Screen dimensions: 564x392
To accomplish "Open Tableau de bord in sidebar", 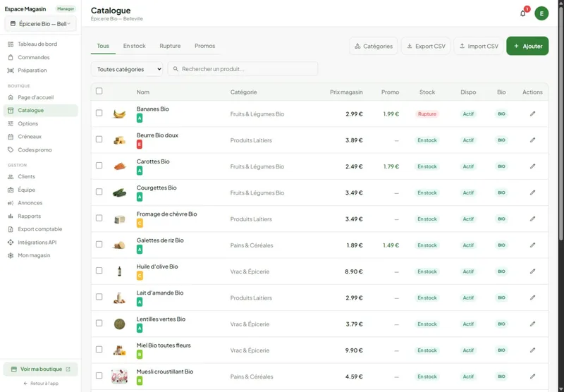I will pos(41,44).
